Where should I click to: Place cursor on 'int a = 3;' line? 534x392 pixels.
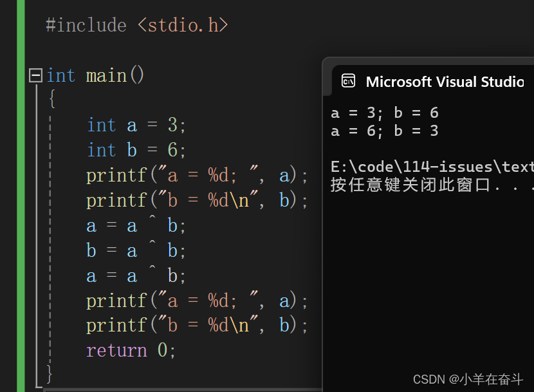point(136,125)
